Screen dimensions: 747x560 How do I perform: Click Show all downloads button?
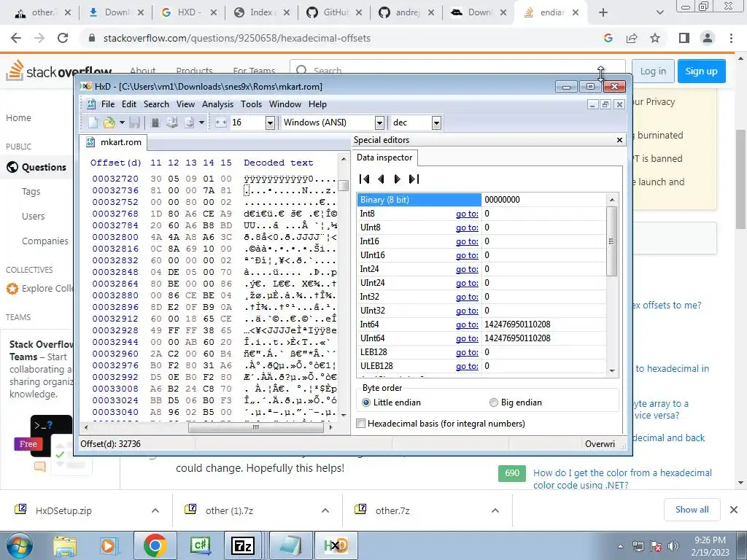[692, 510]
